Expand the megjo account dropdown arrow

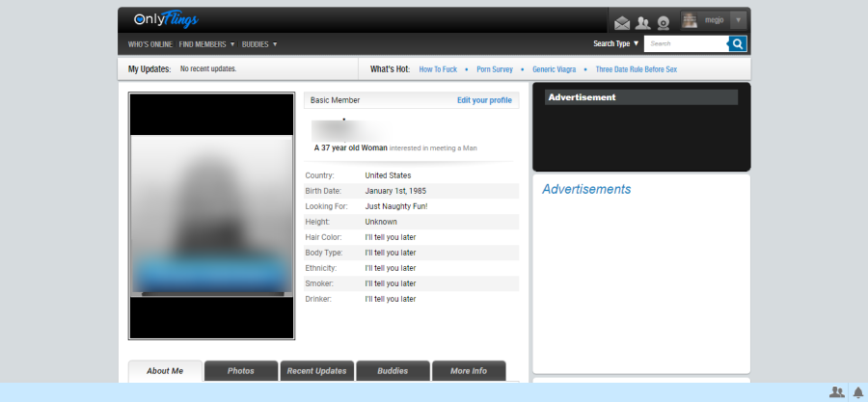pyautogui.click(x=738, y=19)
